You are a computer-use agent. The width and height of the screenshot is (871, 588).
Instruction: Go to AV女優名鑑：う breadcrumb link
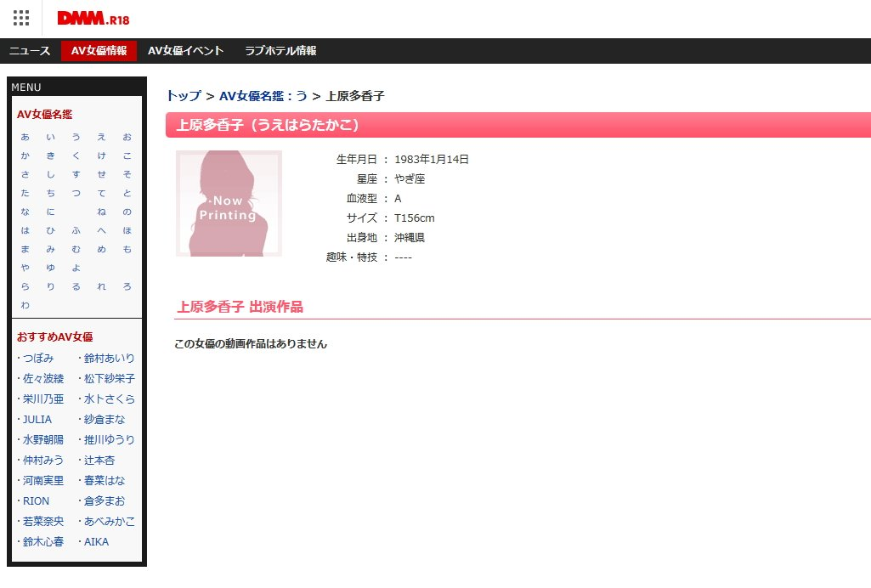click(263, 96)
